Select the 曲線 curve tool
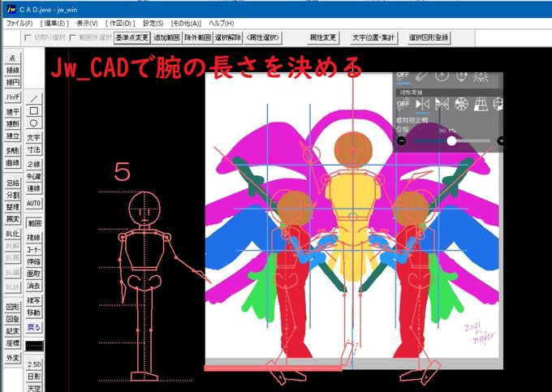This screenshot has width=552, height=392. click(x=13, y=162)
